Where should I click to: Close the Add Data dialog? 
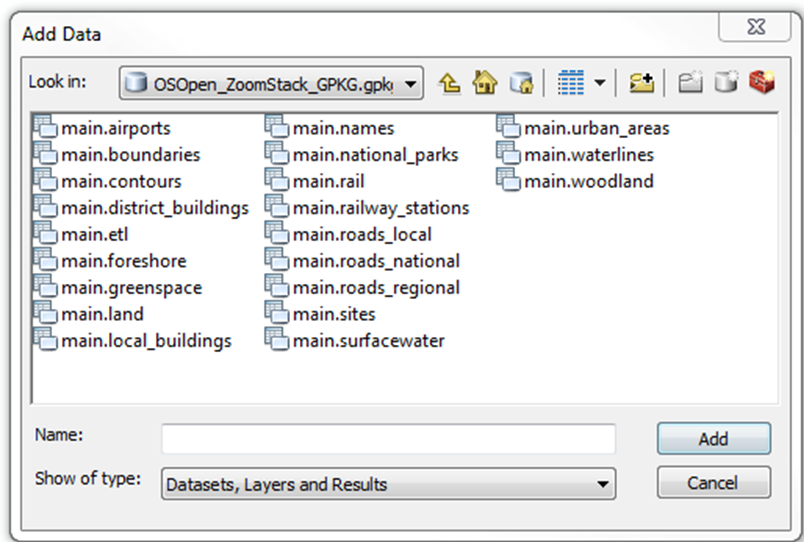(x=756, y=27)
